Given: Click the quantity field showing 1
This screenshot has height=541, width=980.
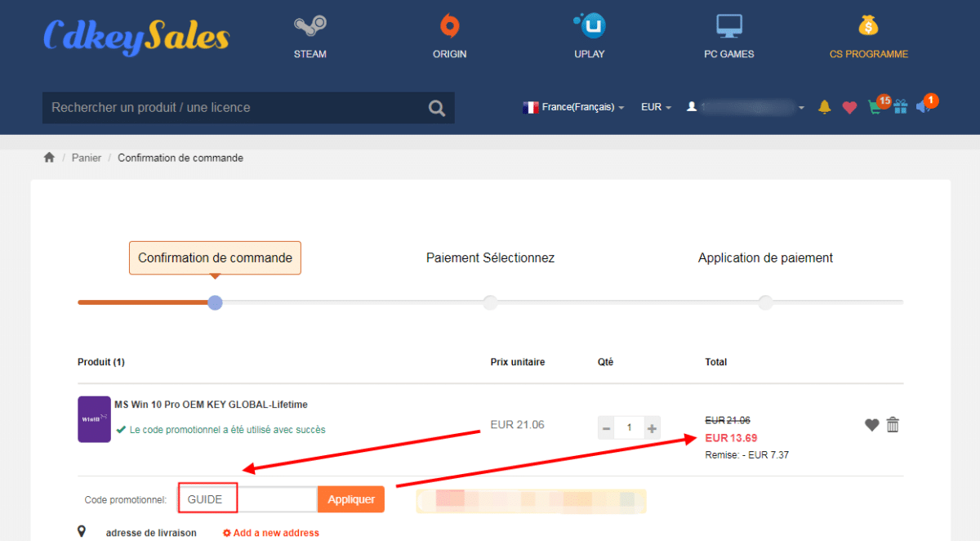Looking at the screenshot, I should [629, 427].
